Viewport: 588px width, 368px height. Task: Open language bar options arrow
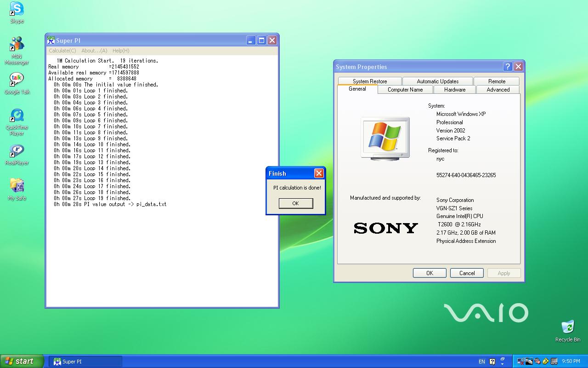(503, 364)
